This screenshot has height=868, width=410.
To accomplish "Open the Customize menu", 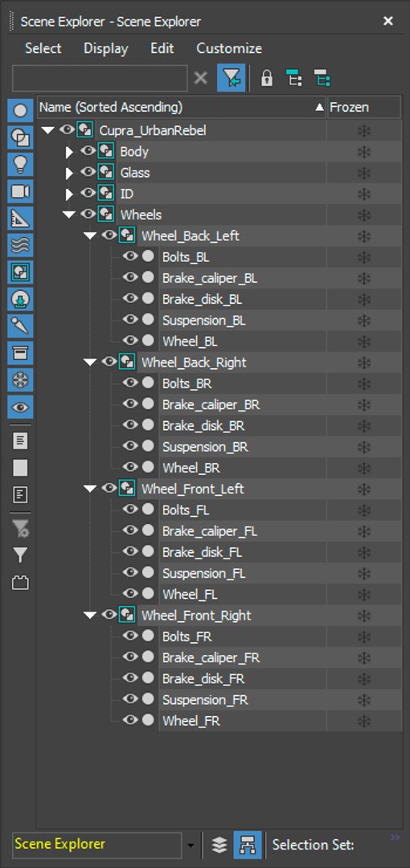I will tap(229, 48).
